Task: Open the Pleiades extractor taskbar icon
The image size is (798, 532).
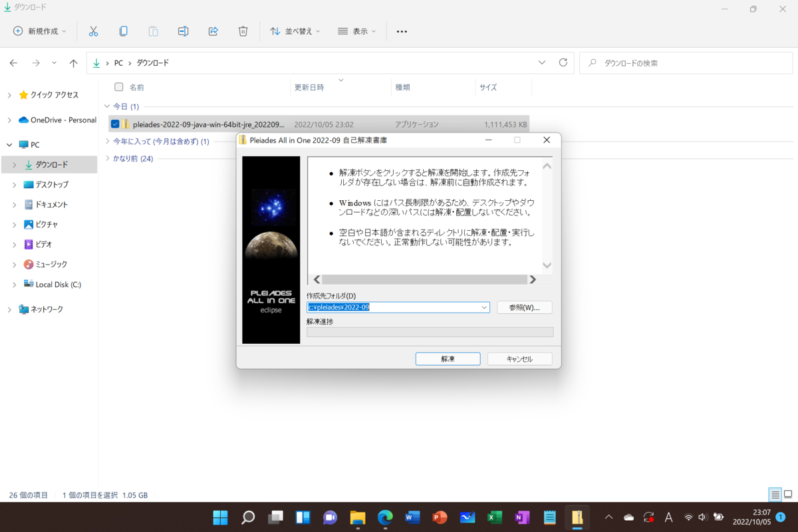Action: pyautogui.click(x=577, y=517)
